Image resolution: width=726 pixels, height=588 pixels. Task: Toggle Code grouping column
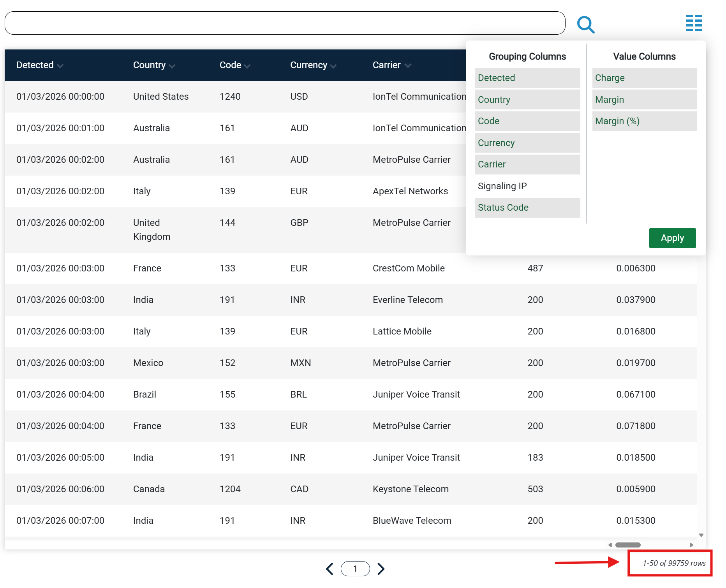(527, 121)
